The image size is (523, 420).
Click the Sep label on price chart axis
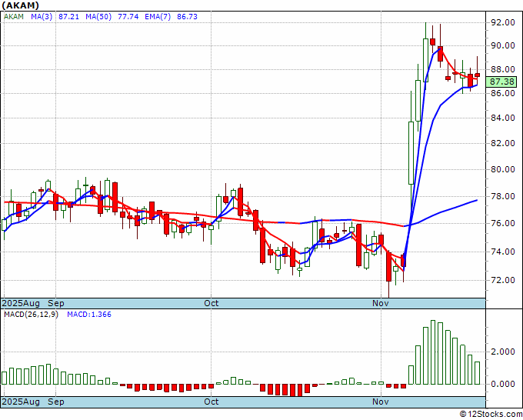[x=56, y=303]
